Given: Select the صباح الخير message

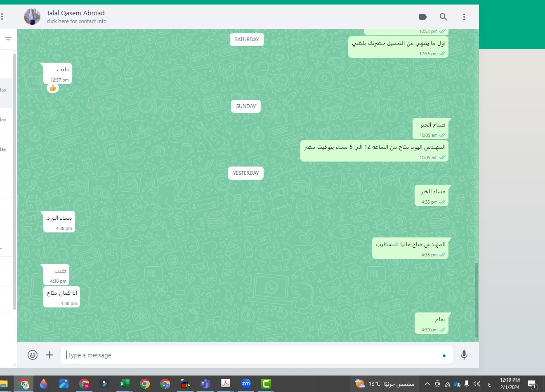Looking at the screenshot, I should coord(430,129).
